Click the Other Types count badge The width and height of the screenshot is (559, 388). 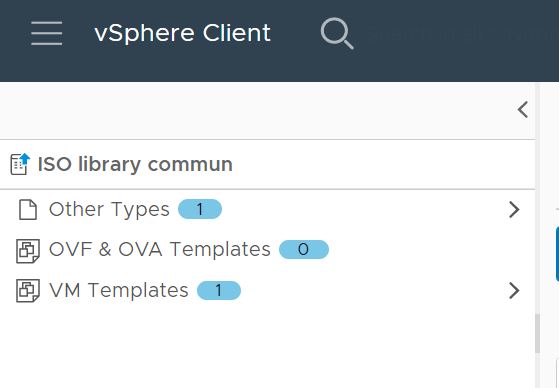pos(200,209)
